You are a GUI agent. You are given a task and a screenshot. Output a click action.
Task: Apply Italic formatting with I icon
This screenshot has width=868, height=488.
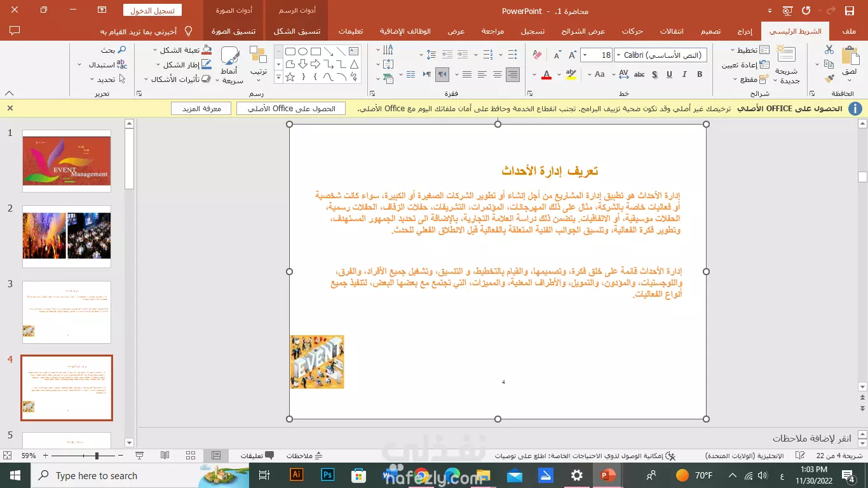684,74
